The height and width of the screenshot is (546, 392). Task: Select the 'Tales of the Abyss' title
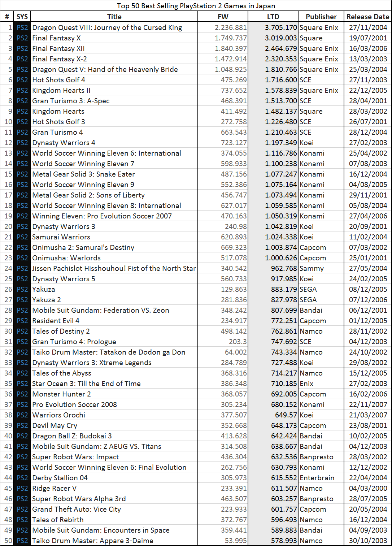62,373
